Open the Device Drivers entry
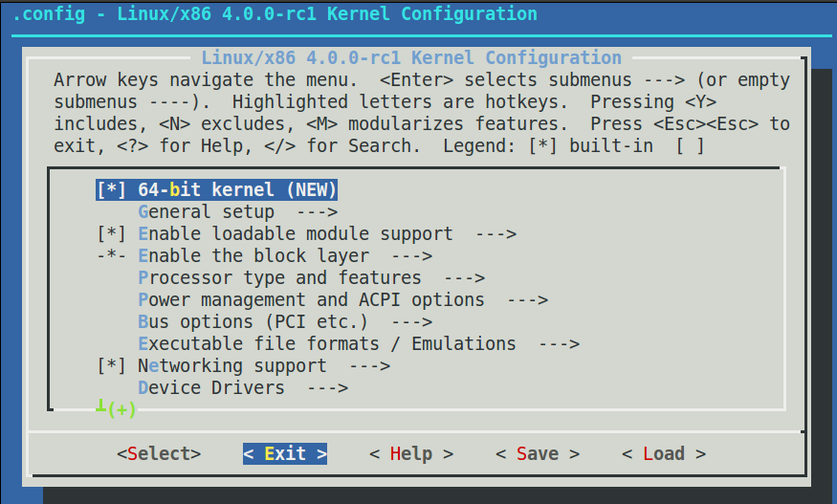The height and width of the screenshot is (504, 837). (x=211, y=387)
